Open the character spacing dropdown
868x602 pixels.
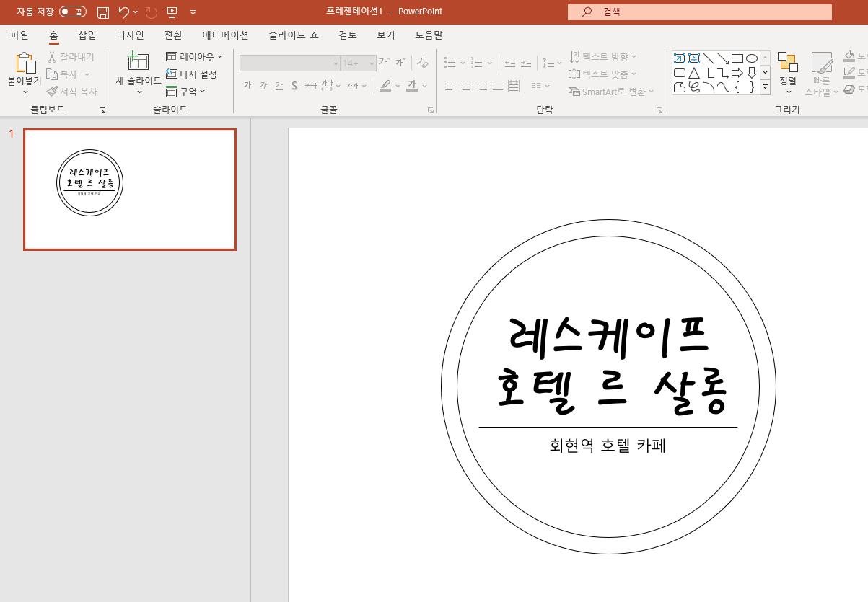pos(330,86)
